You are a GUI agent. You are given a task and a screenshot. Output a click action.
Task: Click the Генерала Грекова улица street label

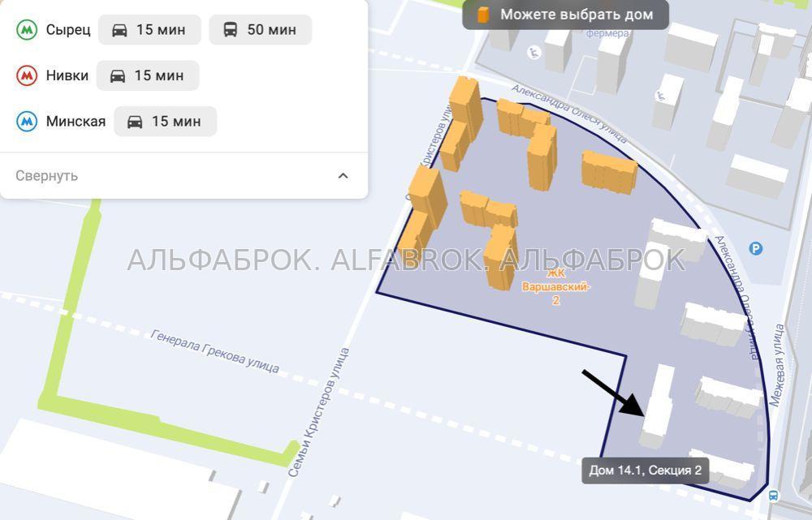pyautogui.click(x=215, y=351)
